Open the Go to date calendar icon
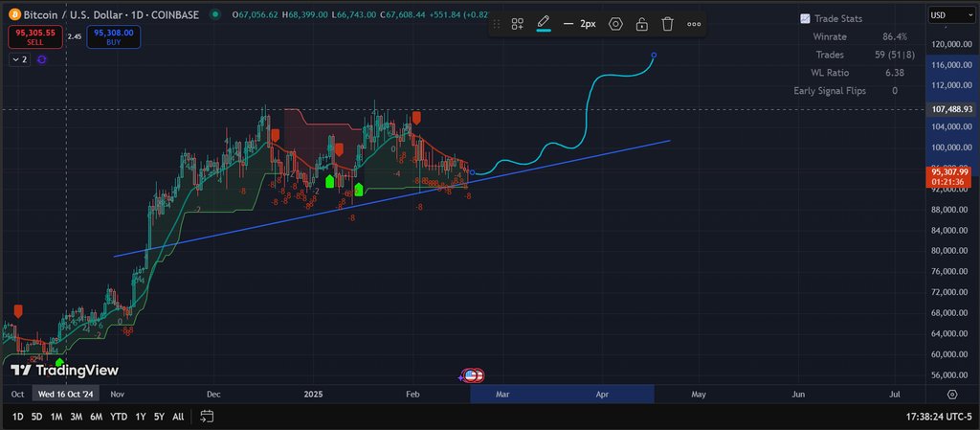980x430 pixels. [207, 417]
